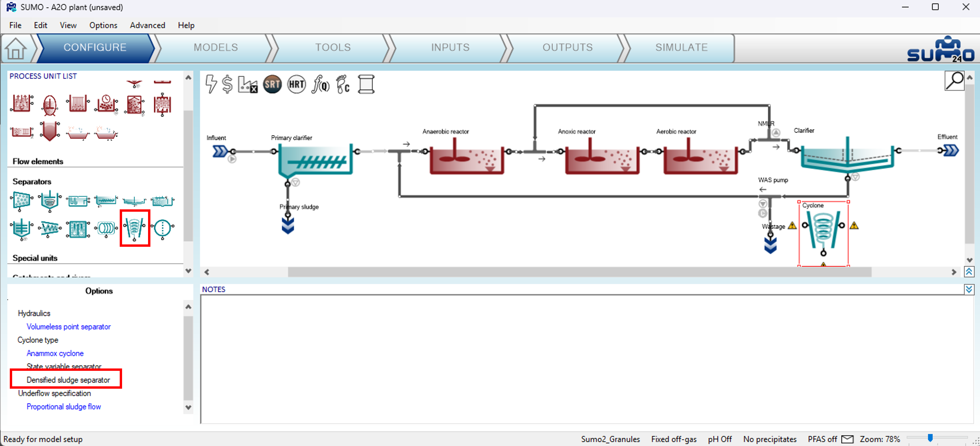Click the Home icon
The image size is (980, 446).
16,48
